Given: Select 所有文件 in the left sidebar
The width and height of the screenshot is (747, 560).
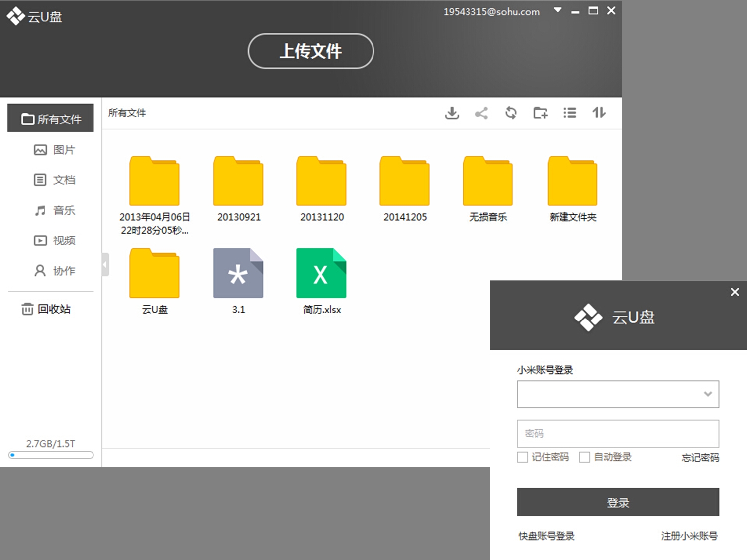Looking at the screenshot, I should (x=58, y=118).
